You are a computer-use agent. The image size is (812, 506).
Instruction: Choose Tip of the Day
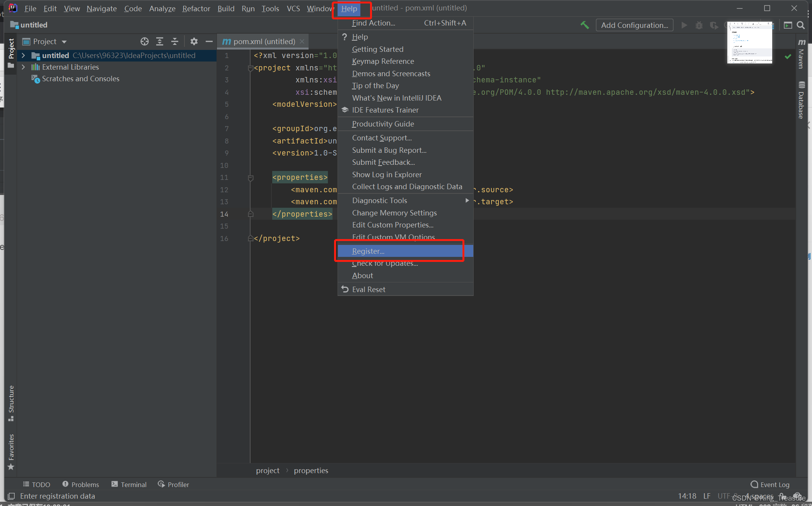(x=405, y=85)
